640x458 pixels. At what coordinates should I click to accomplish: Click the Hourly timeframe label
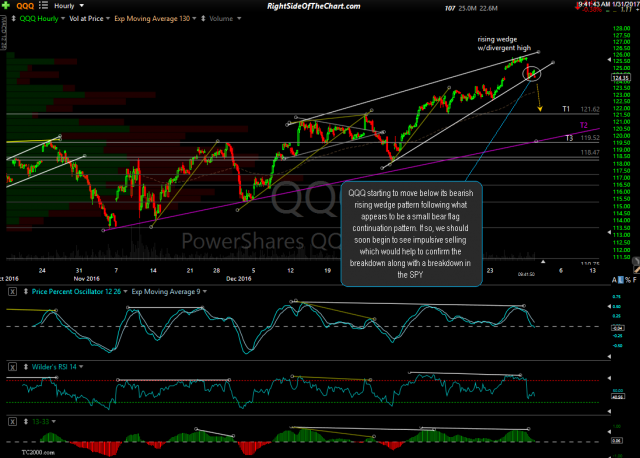[x=64, y=6]
